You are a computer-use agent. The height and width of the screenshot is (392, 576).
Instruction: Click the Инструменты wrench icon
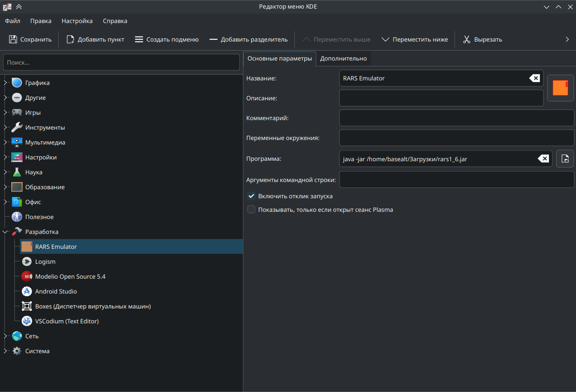[x=17, y=127]
